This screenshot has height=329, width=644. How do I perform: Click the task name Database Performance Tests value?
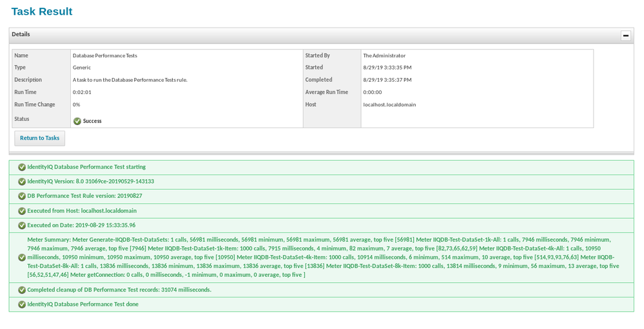pos(104,56)
